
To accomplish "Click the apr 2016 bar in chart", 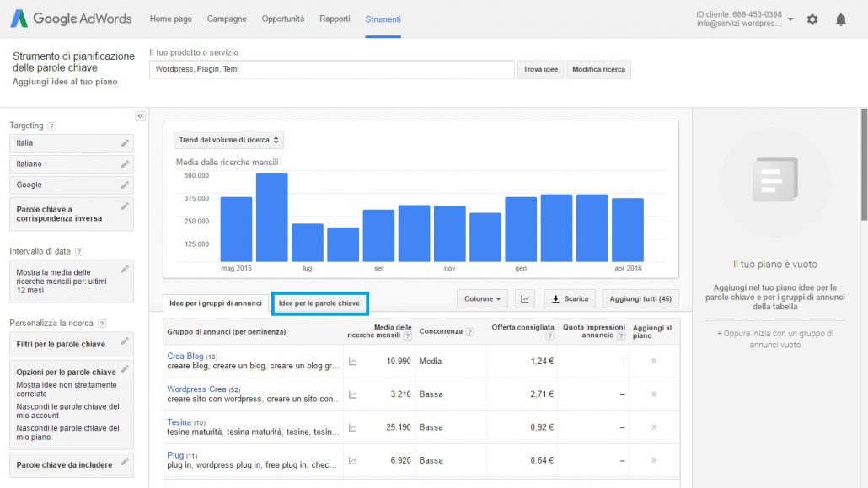I will click(x=628, y=230).
